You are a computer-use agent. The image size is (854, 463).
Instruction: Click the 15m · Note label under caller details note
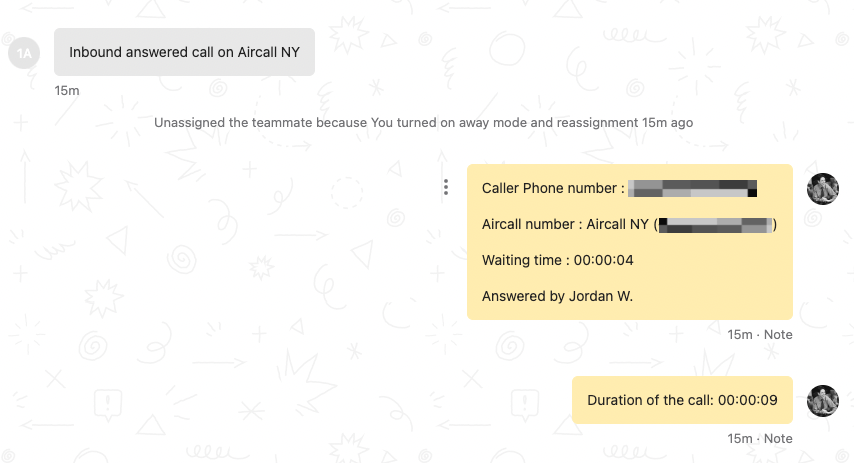tap(760, 334)
